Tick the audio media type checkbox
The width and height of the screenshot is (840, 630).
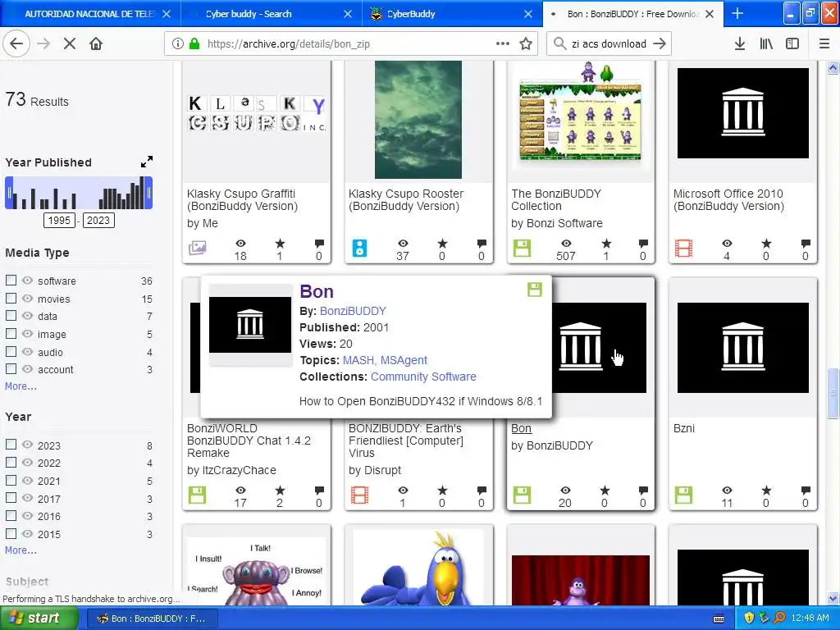pyautogui.click(x=11, y=351)
